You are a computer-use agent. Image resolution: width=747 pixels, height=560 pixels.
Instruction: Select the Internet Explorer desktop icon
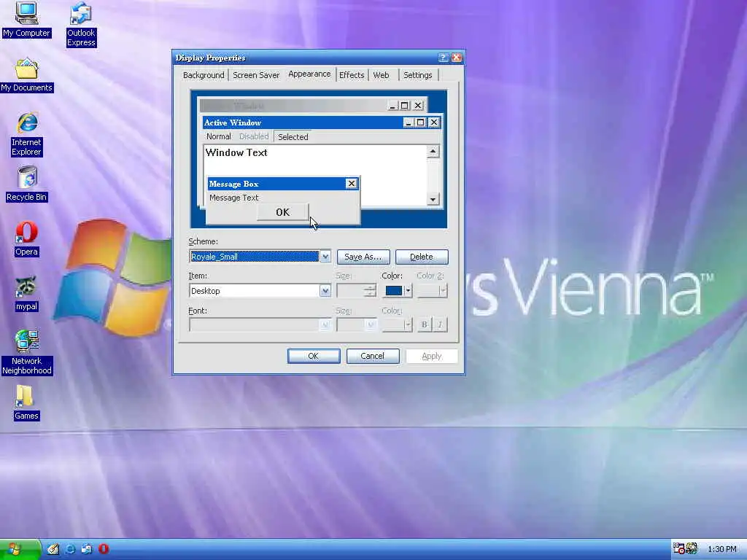(26, 135)
